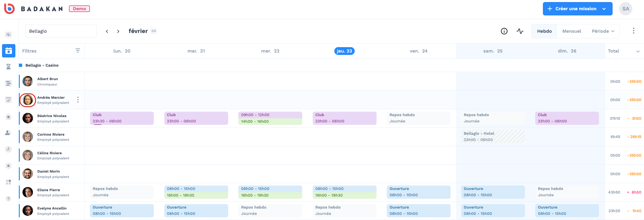Expand the Créer une mission dropdown arrow

click(604, 9)
